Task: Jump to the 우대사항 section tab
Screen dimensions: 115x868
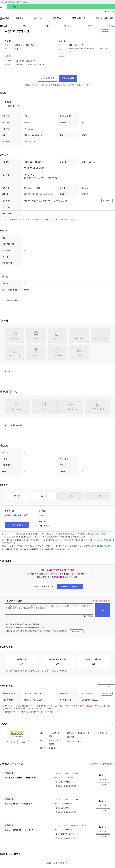Action: (46, 26)
